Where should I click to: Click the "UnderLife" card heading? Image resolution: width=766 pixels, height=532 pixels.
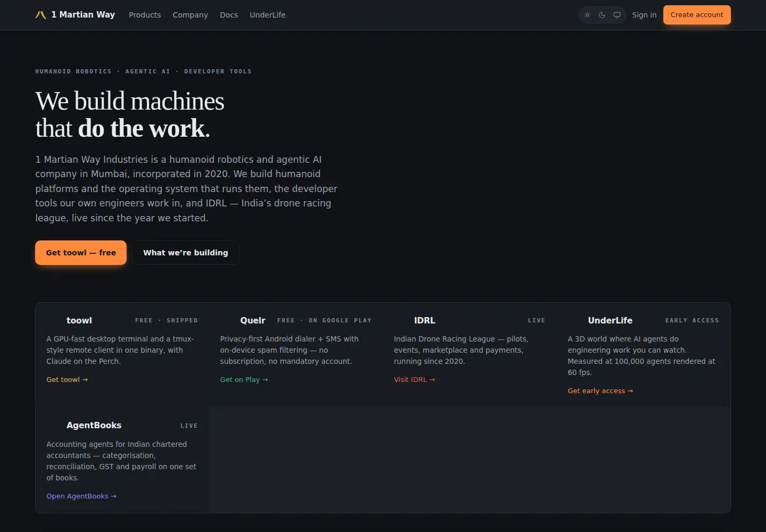pyautogui.click(x=610, y=320)
